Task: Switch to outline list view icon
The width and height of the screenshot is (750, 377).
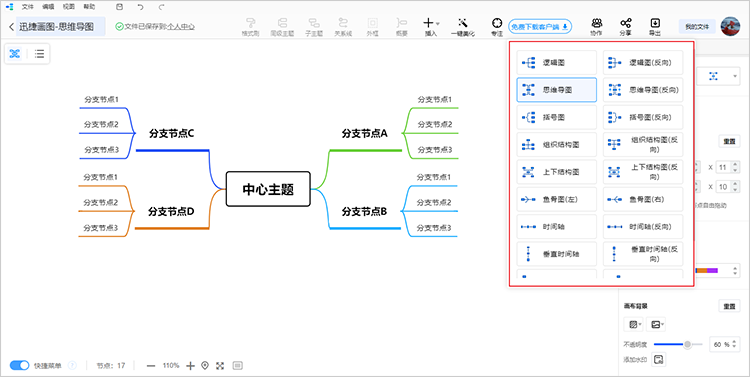Action: [x=39, y=54]
